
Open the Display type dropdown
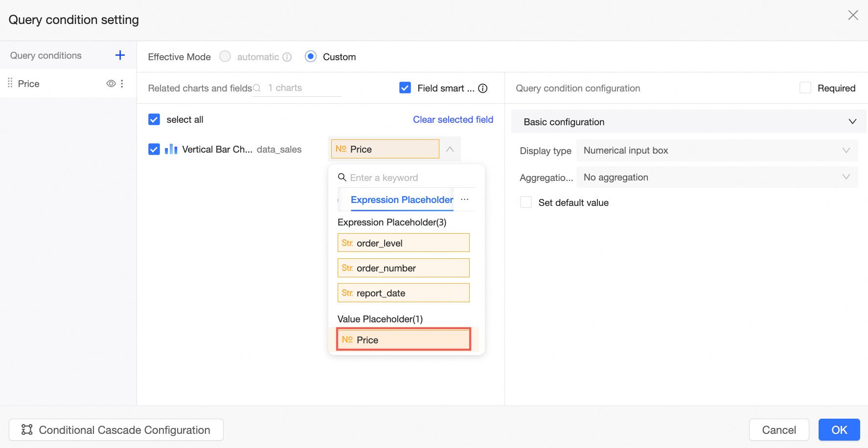[x=717, y=151]
